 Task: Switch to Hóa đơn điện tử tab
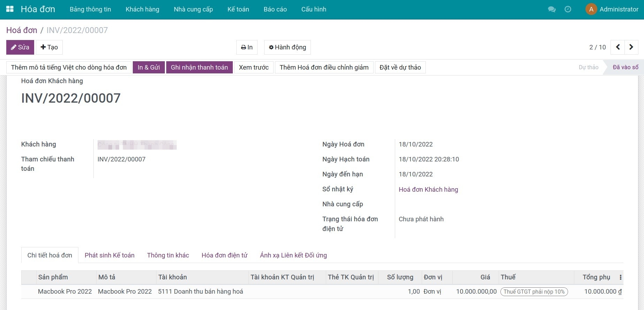(x=224, y=255)
